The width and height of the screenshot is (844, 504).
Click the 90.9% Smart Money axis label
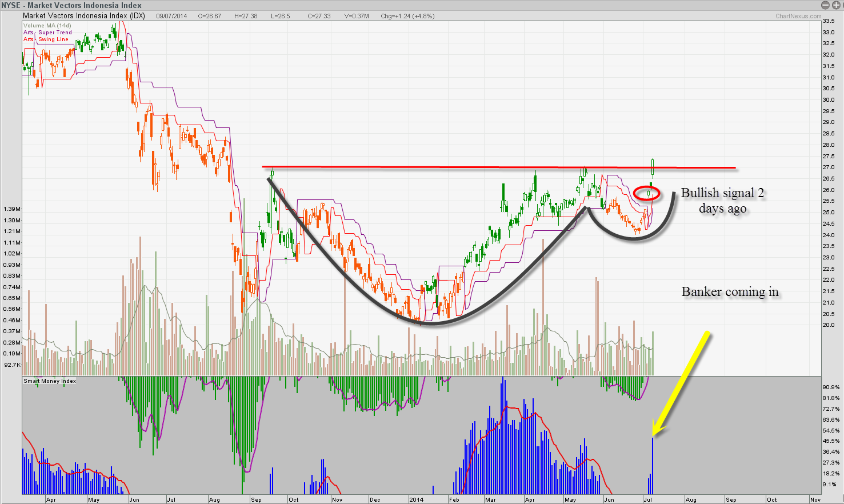(831, 387)
